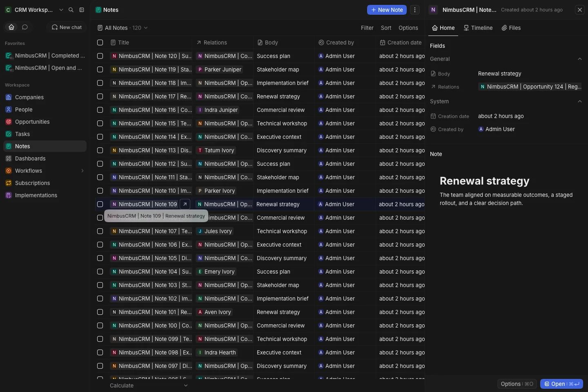Screen dimensions: 588x392
Task: Open the search icon in top sidebar
Action: coord(71,10)
